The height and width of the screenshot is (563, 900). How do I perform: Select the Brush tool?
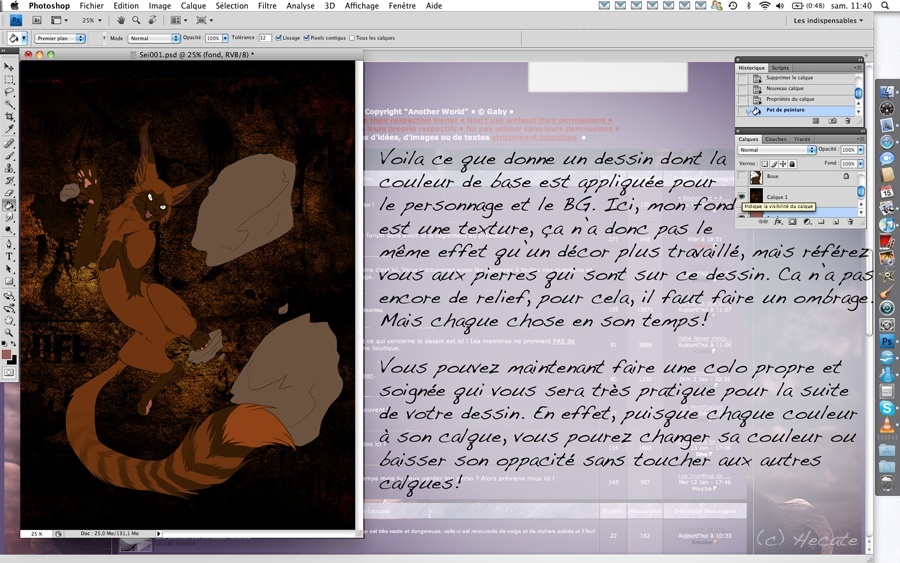pos(9,156)
